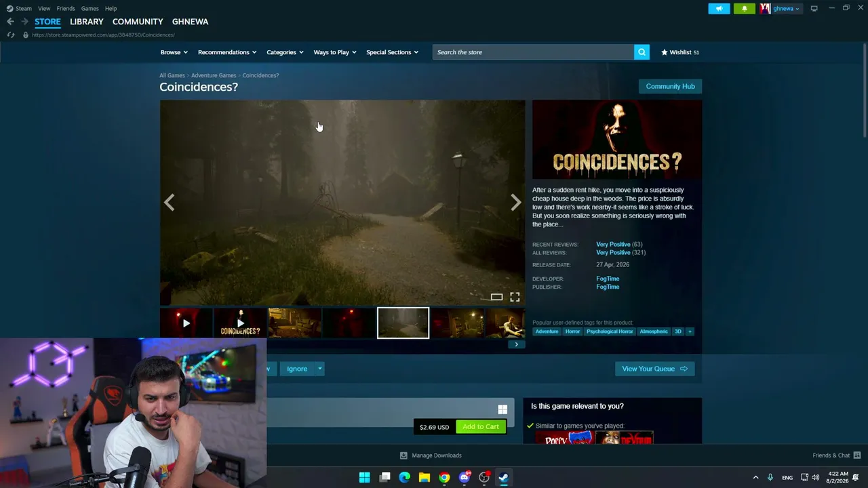Open File Explorer from the taskbar

point(424,477)
